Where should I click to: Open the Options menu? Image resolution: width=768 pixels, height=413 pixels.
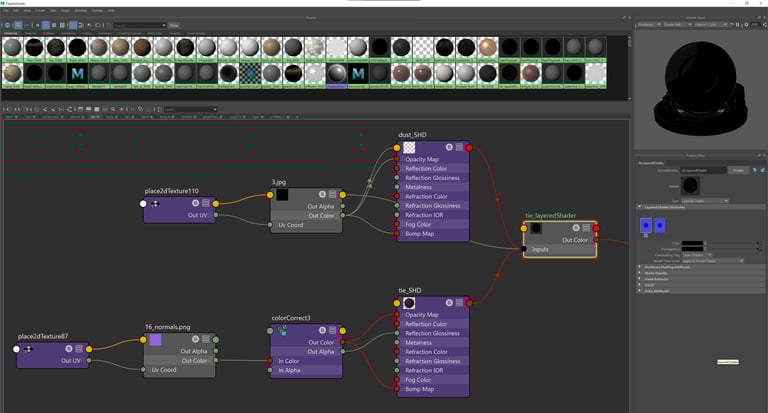click(x=97, y=10)
